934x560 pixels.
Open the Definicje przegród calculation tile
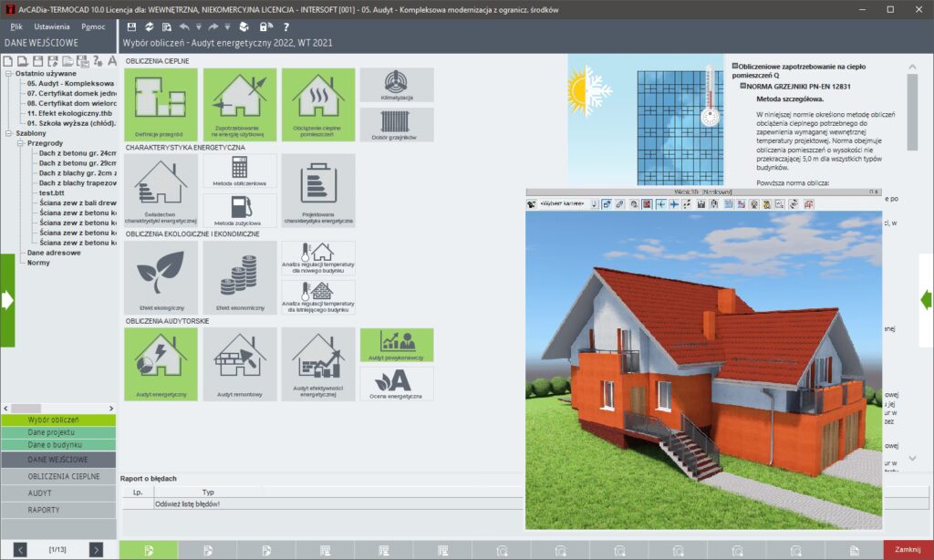161,104
